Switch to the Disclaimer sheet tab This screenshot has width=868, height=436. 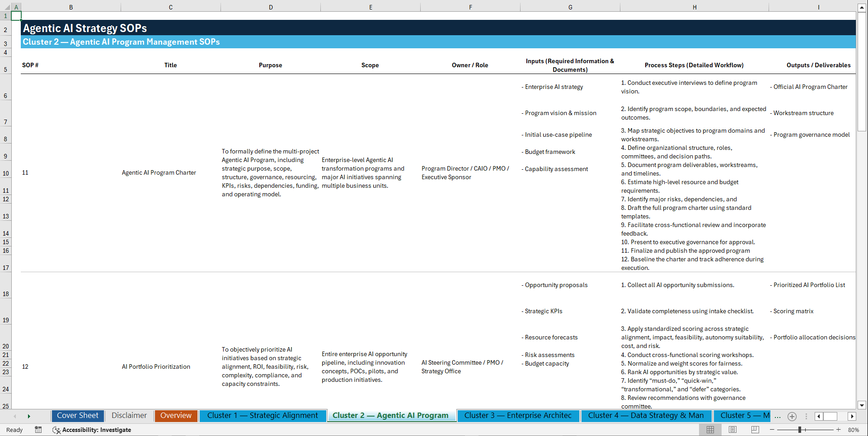(x=129, y=415)
